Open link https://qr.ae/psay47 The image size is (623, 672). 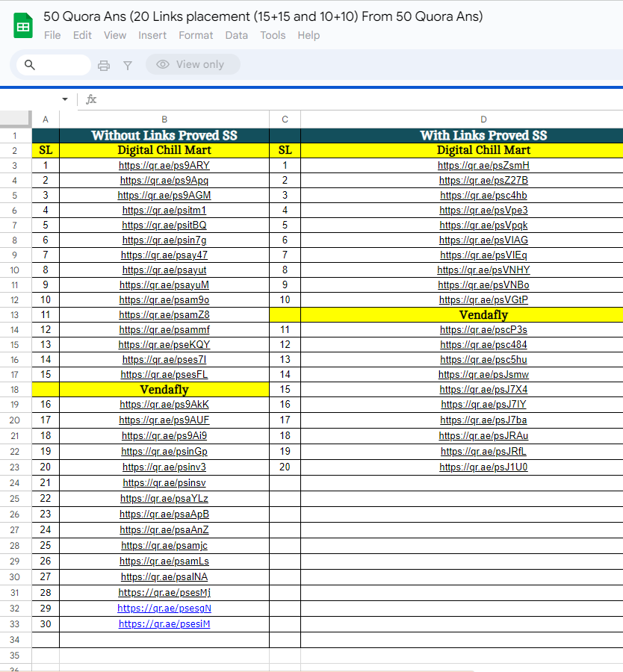[164, 255]
